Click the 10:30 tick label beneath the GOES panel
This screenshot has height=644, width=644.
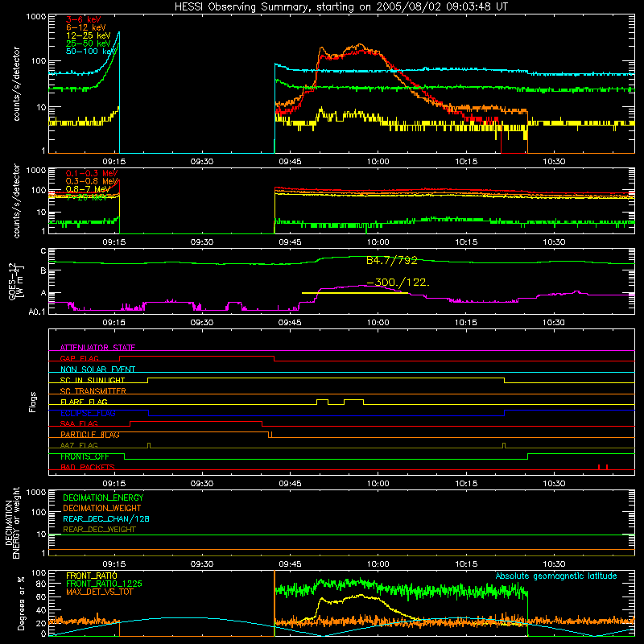coord(554,323)
